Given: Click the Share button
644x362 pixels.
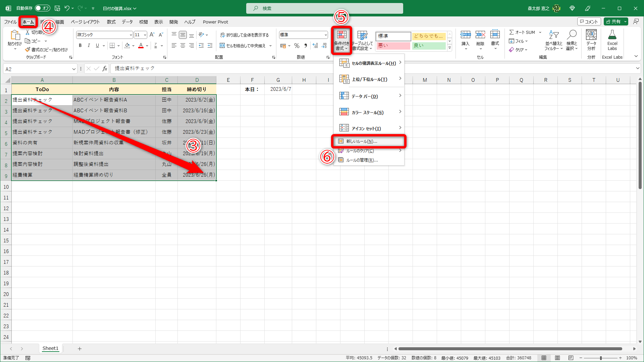Looking at the screenshot, I should click(x=613, y=21).
